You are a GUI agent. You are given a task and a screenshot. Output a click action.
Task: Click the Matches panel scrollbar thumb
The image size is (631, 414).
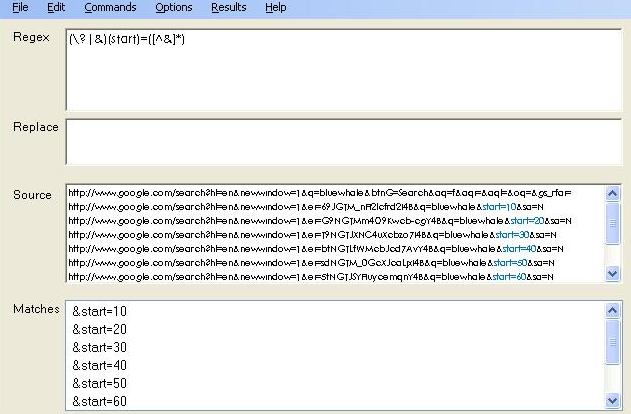(x=612, y=342)
